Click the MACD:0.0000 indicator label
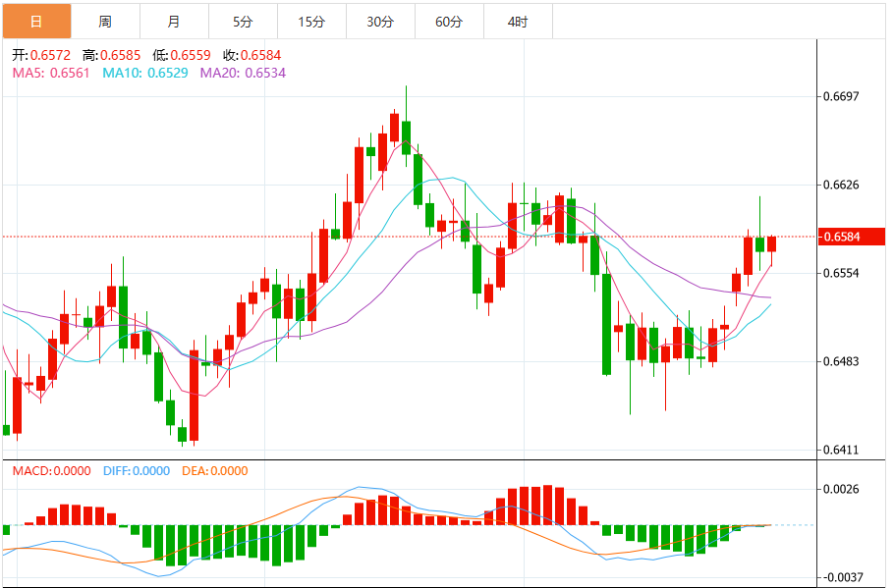Screen dimensions: 894x588 point(51,470)
